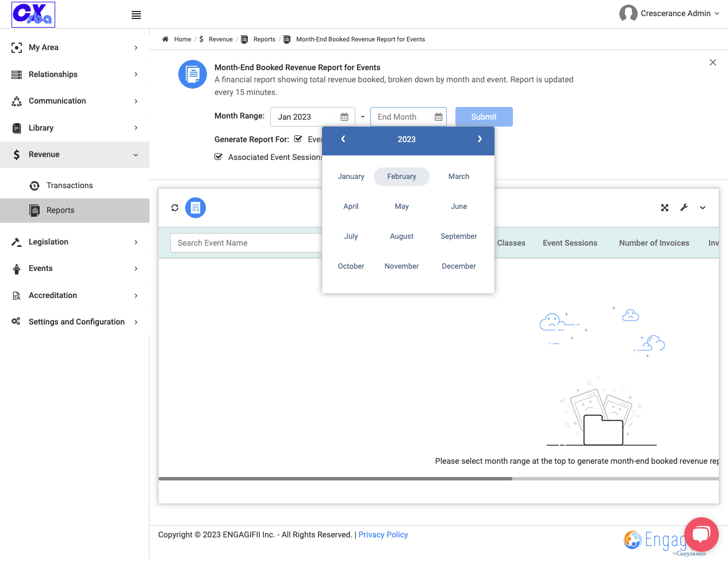Toggle the hamburger sidebar menu
Viewport: 728px width, 561px height.
(x=136, y=15)
